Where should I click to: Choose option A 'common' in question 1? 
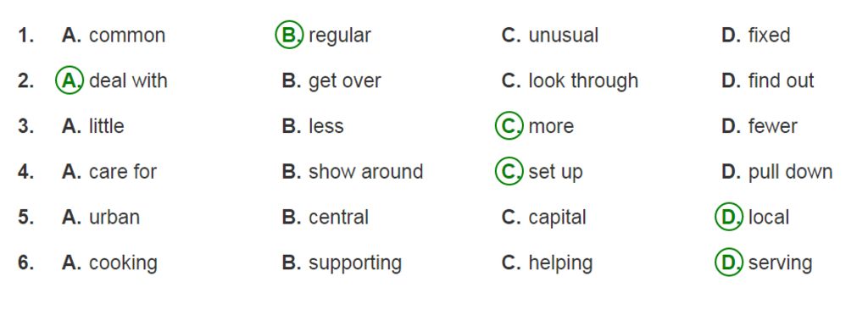pos(114,36)
